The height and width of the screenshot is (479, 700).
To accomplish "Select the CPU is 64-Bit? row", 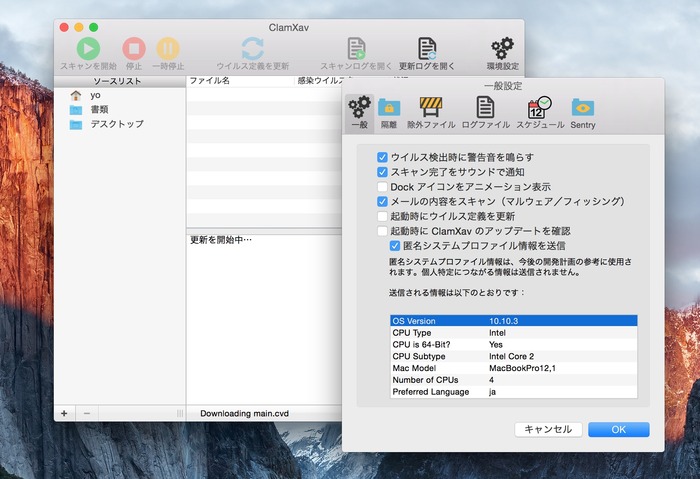I will pos(513,345).
